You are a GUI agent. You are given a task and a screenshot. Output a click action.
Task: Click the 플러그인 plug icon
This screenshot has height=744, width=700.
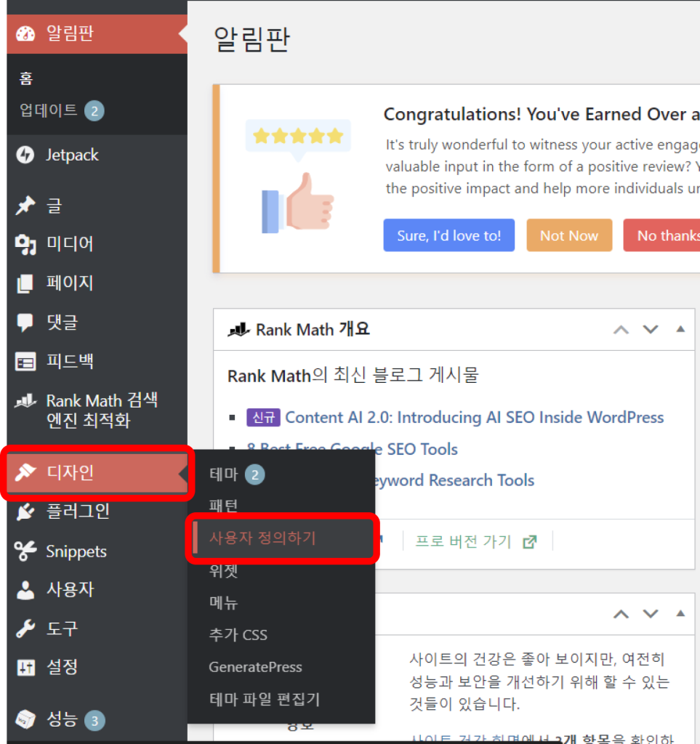(25, 511)
